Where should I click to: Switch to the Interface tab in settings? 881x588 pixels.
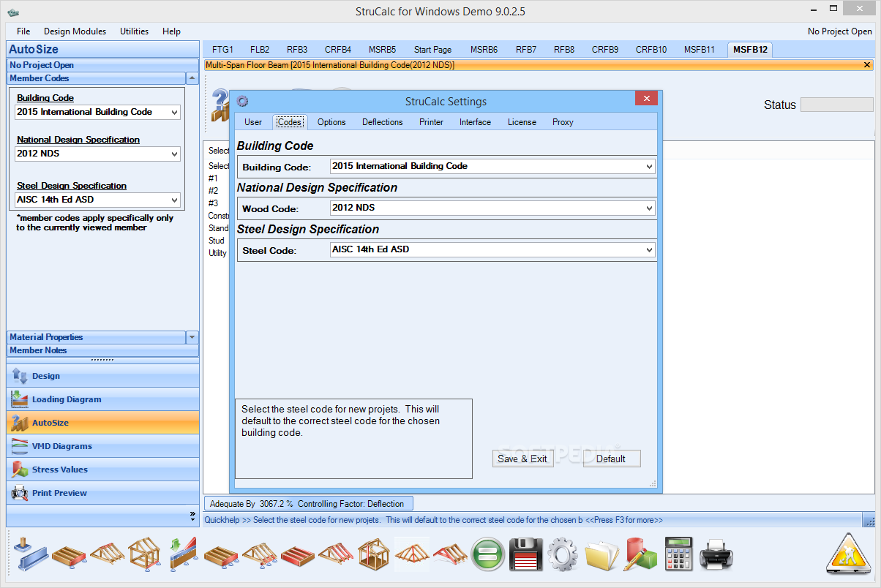coord(476,122)
